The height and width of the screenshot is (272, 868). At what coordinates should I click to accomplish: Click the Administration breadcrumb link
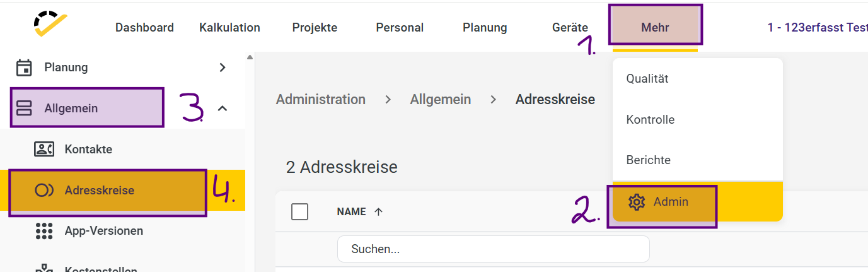tap(321, 100)
